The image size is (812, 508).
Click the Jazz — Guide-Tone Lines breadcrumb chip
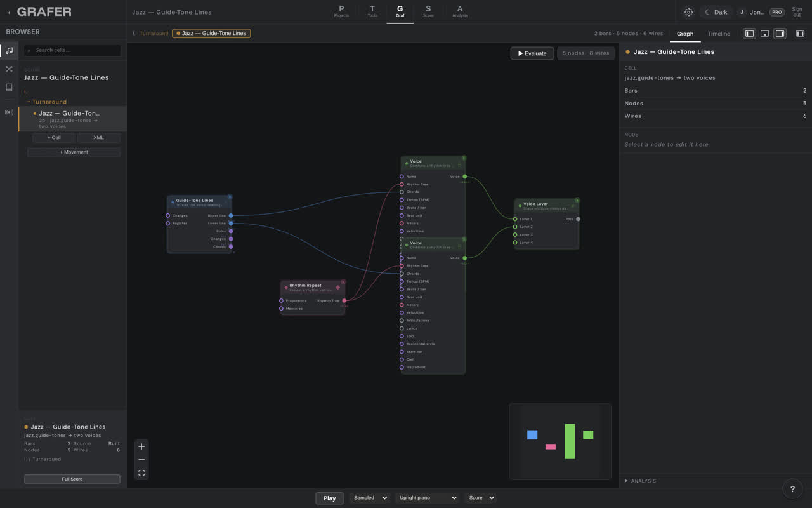click(211, 33)
